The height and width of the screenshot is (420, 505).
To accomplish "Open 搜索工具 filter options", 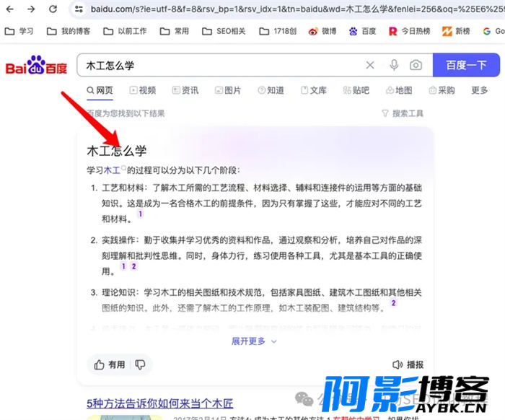I will pyautogui.click(x=403, y=113).
